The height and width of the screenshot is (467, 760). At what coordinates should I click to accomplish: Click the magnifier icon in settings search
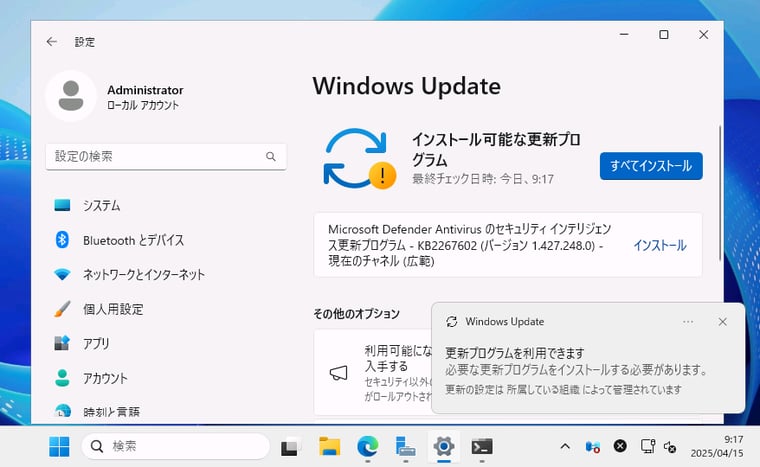coord(271,156)
